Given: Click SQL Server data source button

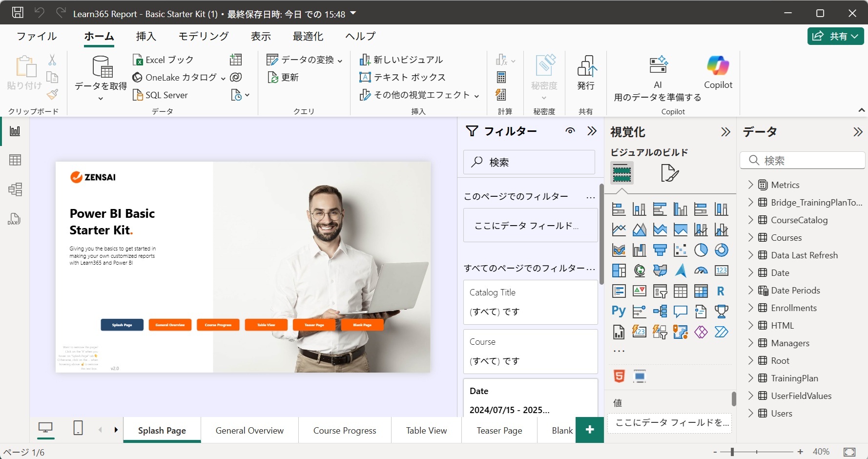Looking at the screenshot, I should (160, 95).
